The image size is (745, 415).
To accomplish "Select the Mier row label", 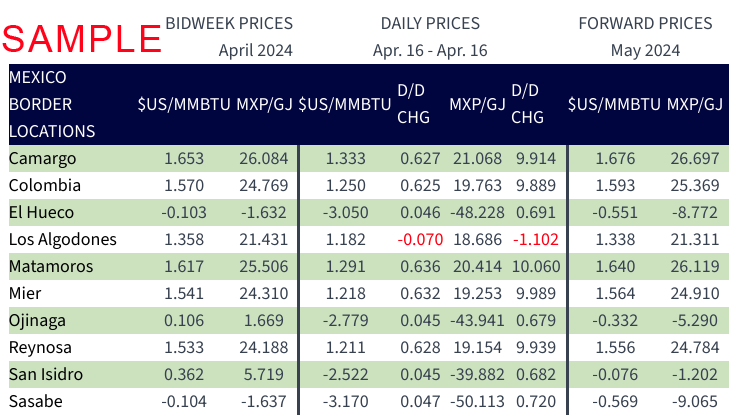I will [25, 293].
